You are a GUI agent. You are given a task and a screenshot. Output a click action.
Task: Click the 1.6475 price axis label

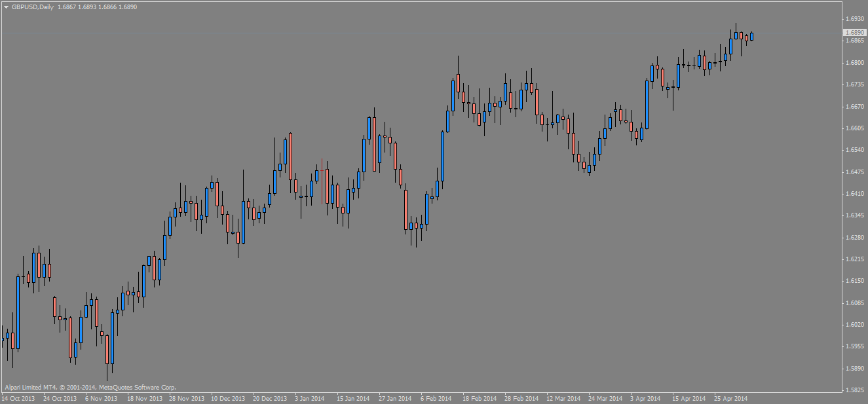pyautogui.click(x=854, y=172)
